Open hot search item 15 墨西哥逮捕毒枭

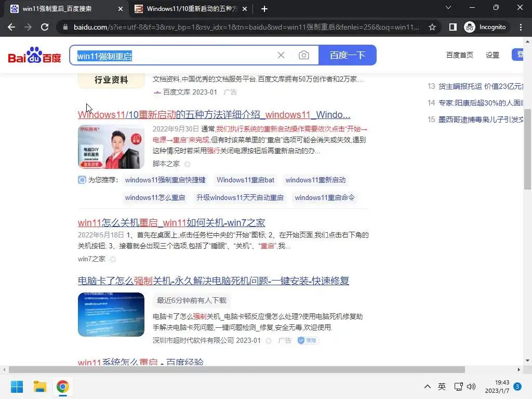481,119
